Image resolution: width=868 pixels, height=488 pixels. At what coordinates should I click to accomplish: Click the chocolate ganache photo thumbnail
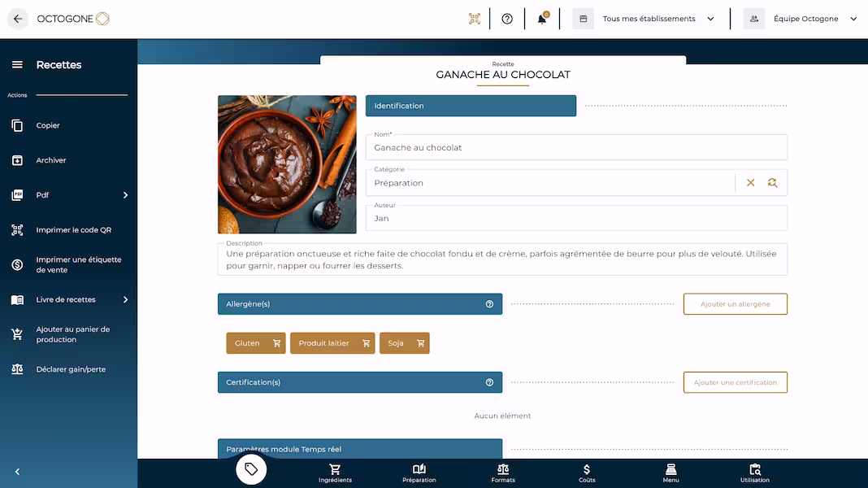287,163
